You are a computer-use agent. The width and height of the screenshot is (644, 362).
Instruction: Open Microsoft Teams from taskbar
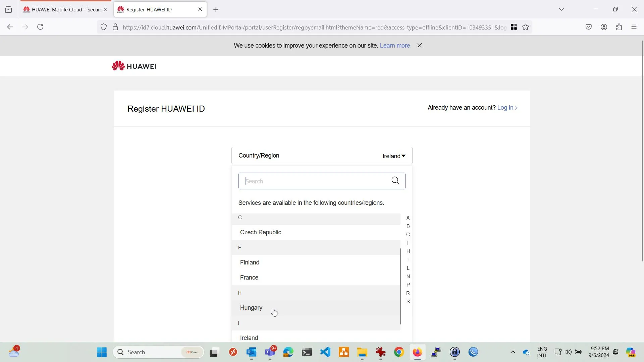point(270,352)
